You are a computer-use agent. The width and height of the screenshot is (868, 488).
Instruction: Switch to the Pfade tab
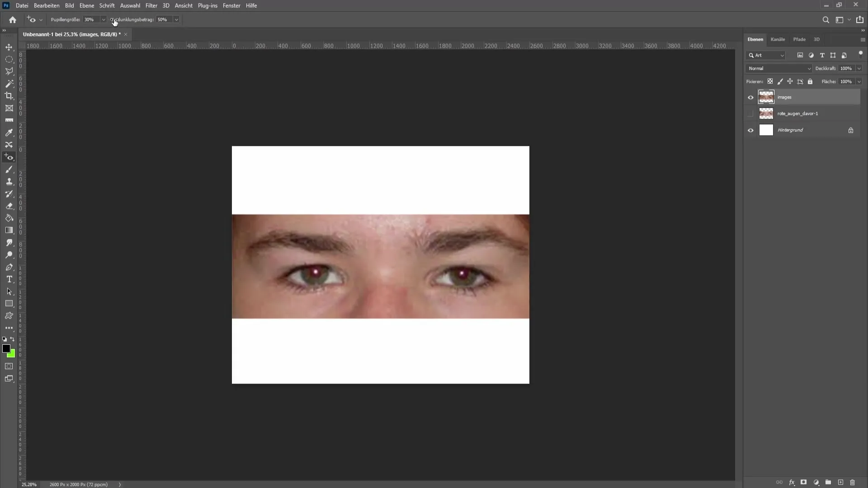tap(799, 39)
